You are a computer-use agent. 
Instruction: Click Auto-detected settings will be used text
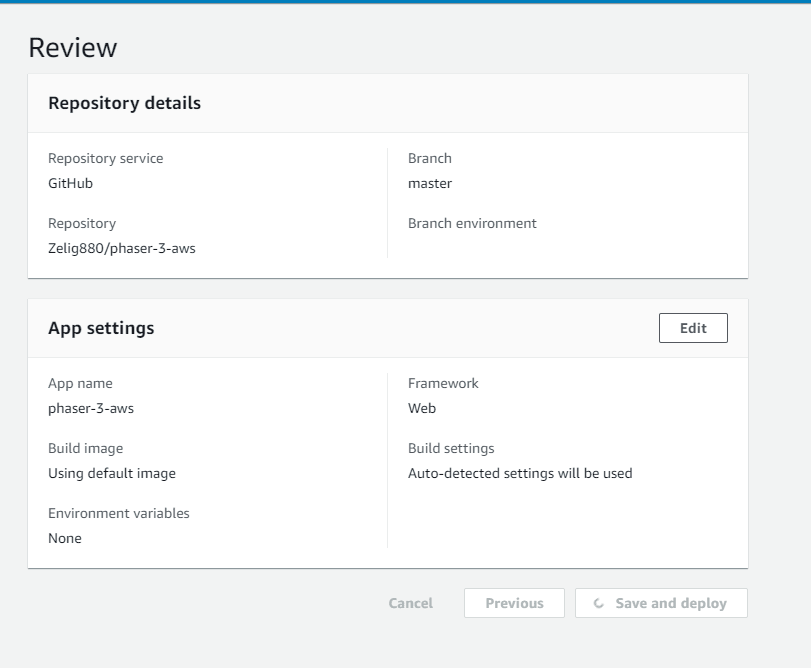[520, 473]
